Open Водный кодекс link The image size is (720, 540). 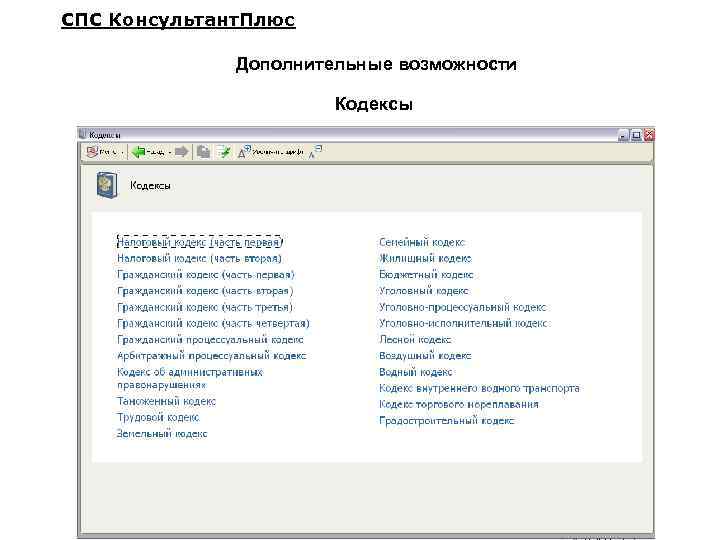pos(416,372)
